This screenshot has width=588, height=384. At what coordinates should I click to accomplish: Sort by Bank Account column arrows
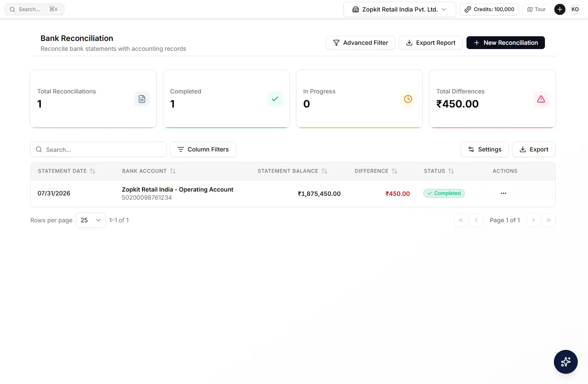pyautogui.click(x=173, y=171)
